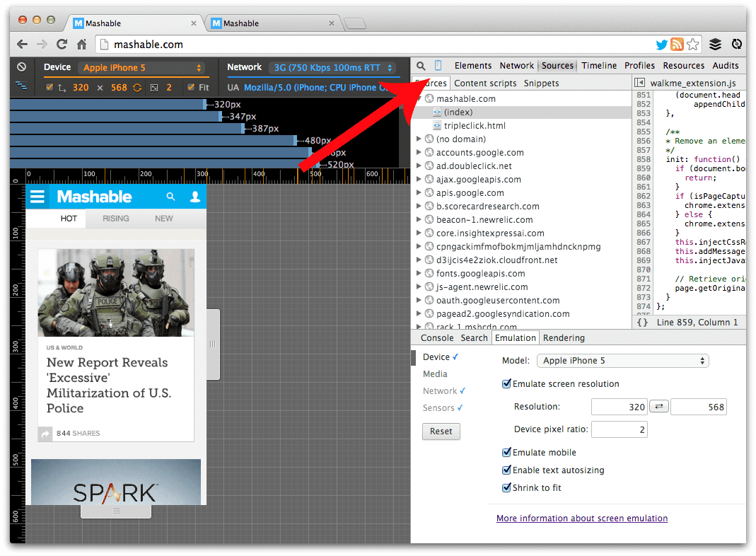Open the Rendering drawer tab
This screenshot has height=556, width=756.
(x=564, y=338)
